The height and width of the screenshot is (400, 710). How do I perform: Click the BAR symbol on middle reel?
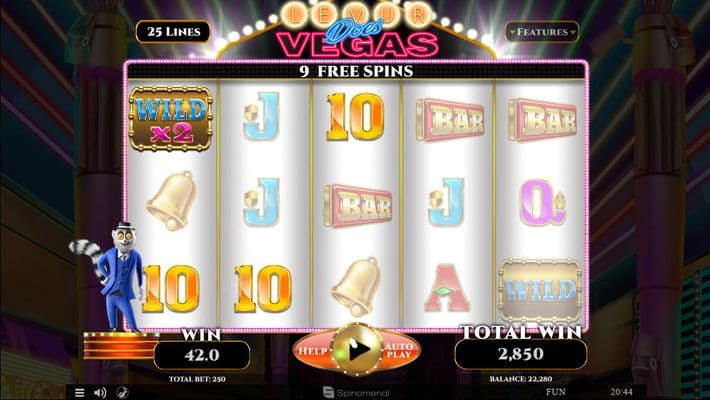click(x=358, y=205)
